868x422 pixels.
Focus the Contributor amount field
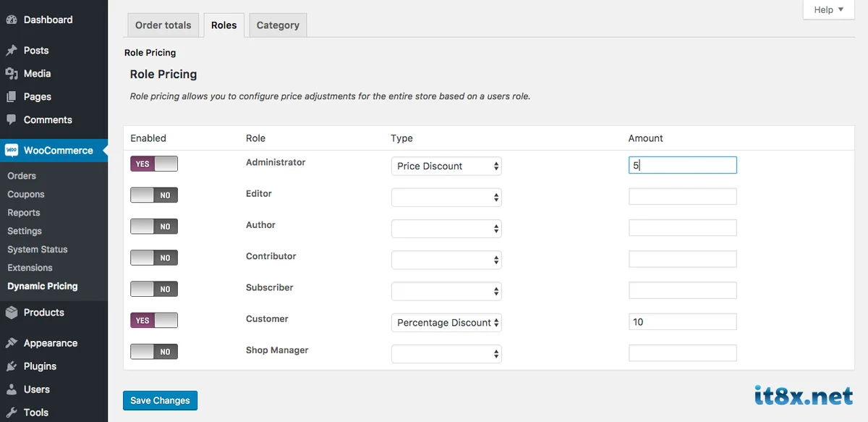tap(683, 259)
